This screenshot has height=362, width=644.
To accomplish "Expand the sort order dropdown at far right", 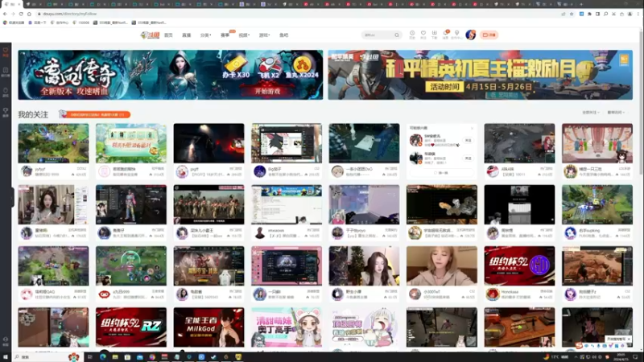I will [x=616, y=113].
